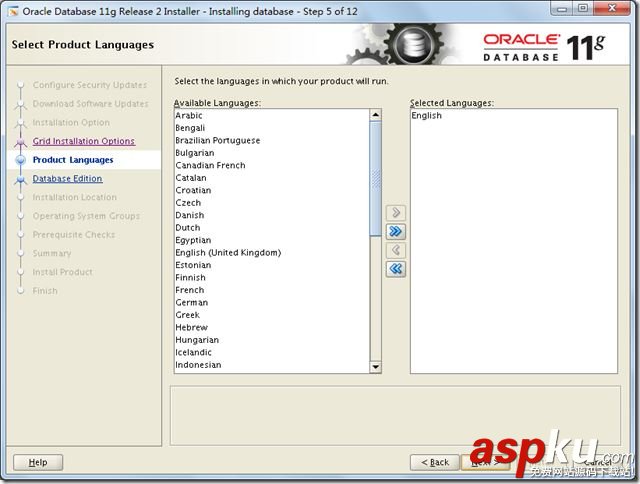Select English in Selected Languages list
The width and height of the screenshot is (640, 484).
pos(427,116)
